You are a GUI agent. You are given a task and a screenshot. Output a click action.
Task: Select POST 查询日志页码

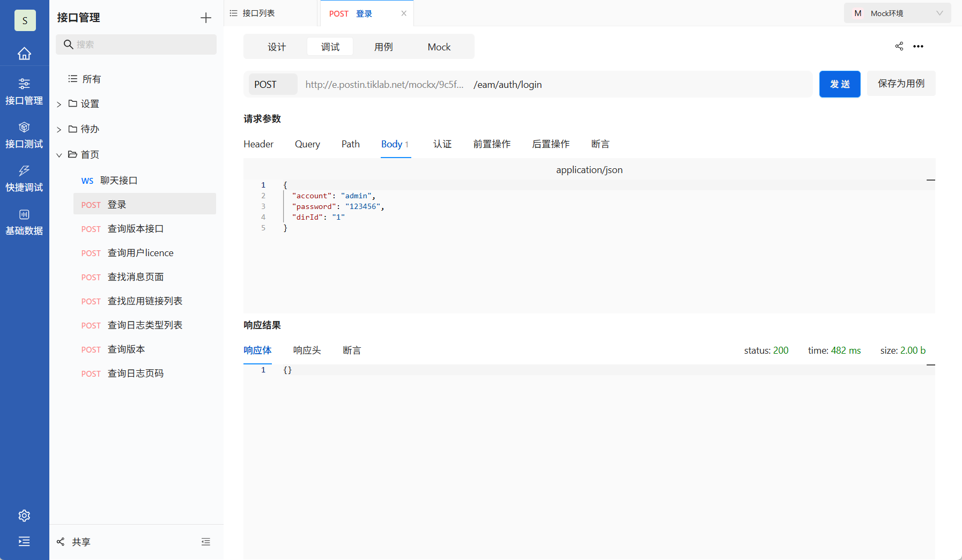pyautogui.click(x=145, y=373)
